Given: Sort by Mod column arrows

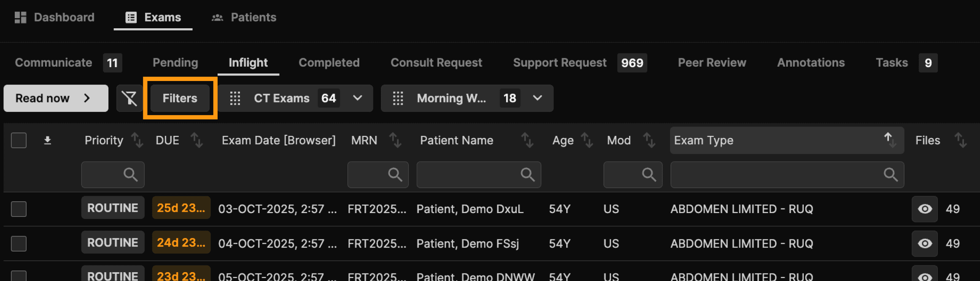Looking at the screenshot, I should click(x=649, y=140).
